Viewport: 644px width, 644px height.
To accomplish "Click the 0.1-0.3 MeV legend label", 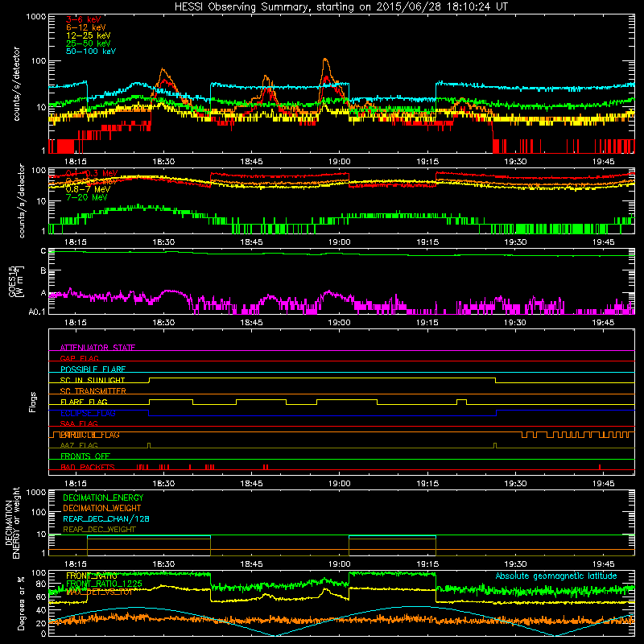I will (92, 173).
